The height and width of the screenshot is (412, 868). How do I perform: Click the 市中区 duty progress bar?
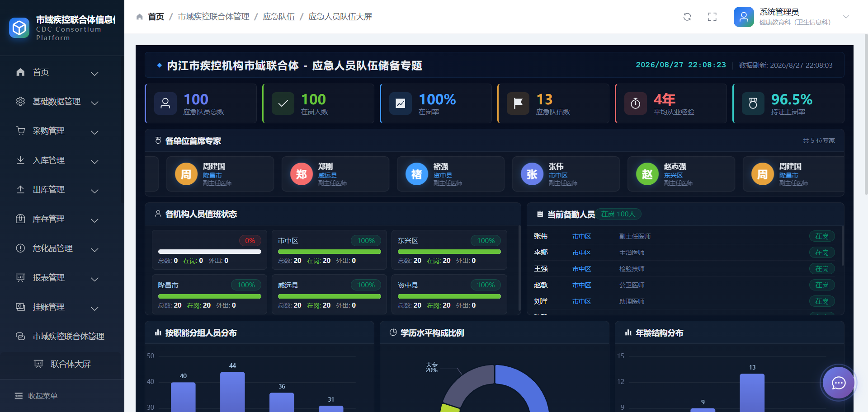pyautogui.click(x=330, y=252)
